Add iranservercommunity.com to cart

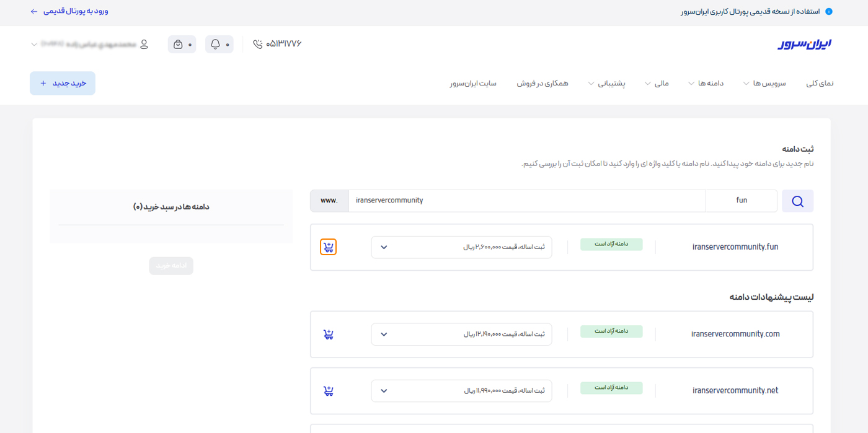point(329,335)
